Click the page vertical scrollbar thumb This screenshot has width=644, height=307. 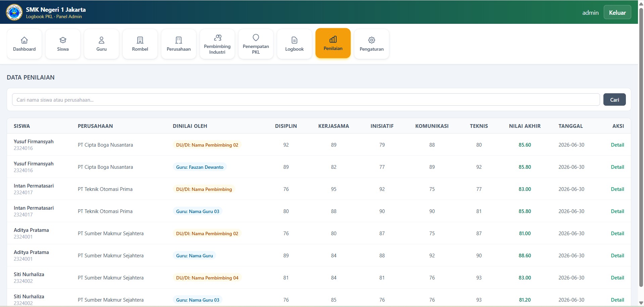641,147
